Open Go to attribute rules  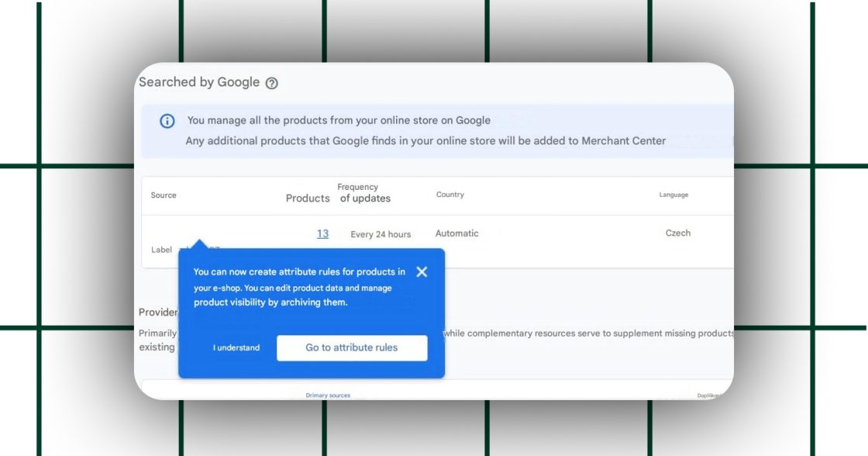[352, 348]
